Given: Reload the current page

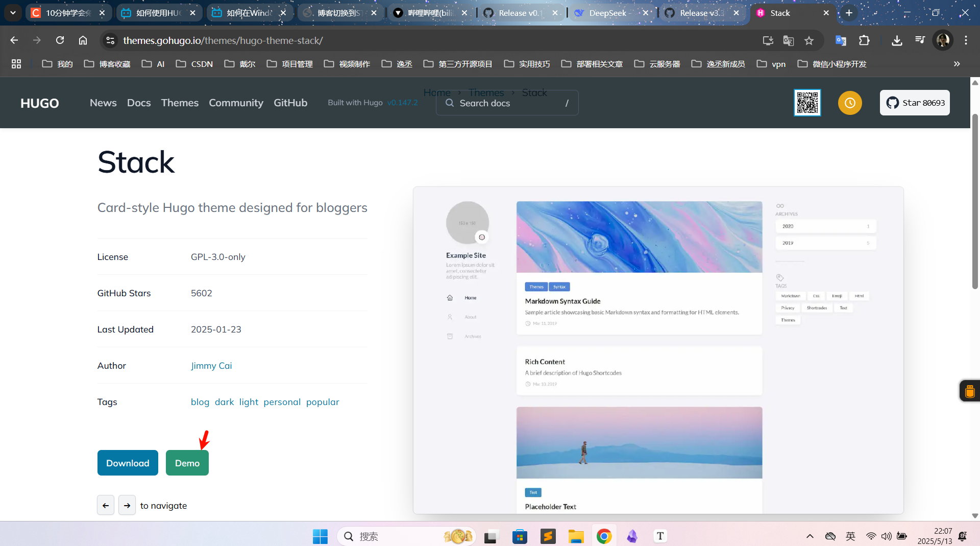Looking at the screenshot, I should click(60, 40).
